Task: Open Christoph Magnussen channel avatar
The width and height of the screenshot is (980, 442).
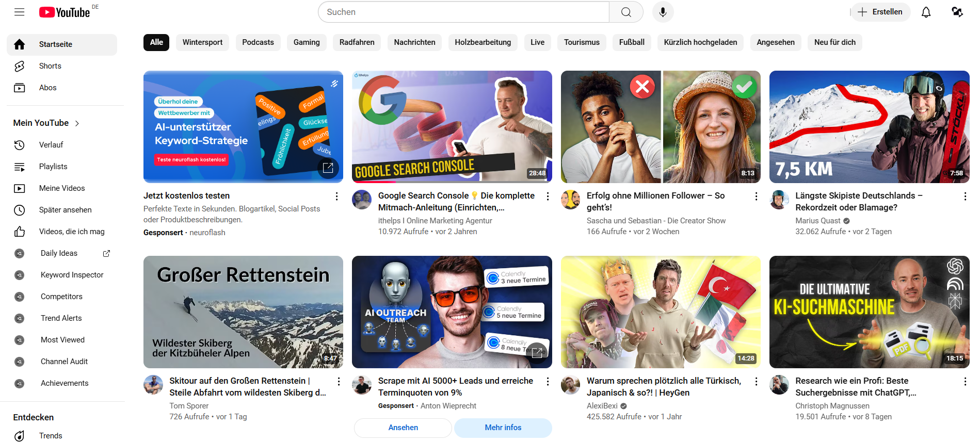Action: click(x=779, y=385)
